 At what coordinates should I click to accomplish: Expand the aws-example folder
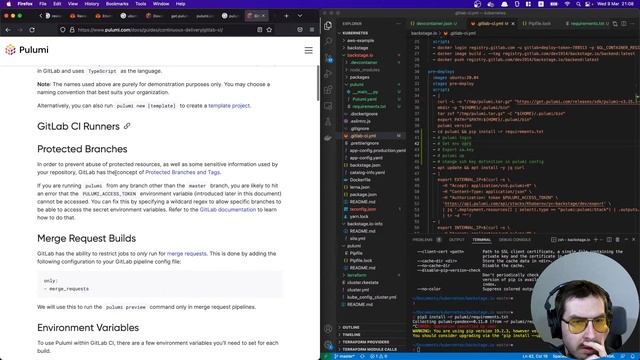[x=359, y=40]
